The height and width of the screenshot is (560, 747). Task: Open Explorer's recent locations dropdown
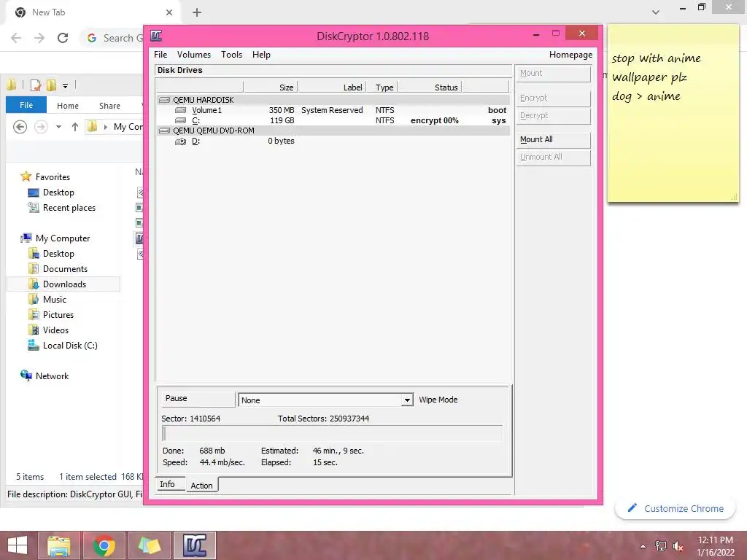58,127
